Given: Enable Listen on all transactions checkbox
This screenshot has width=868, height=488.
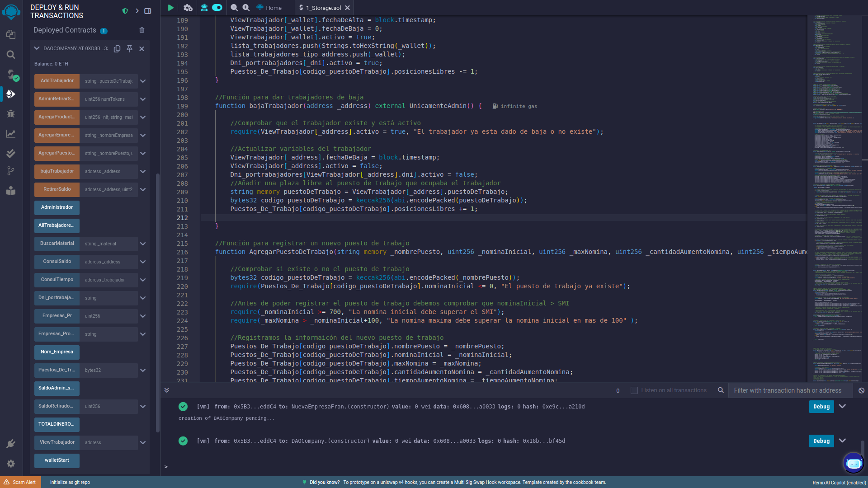Looking at the screenshot, I should pyautogui.click(x=634, y=390).
